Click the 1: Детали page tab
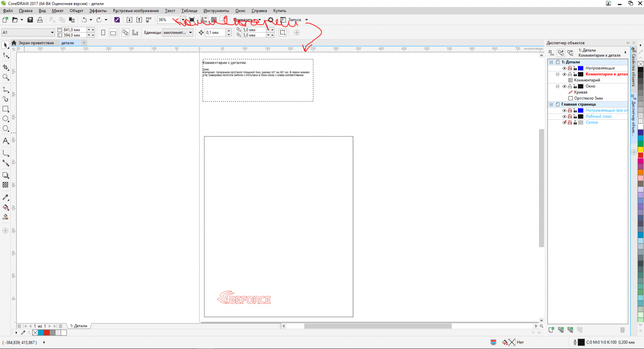This screenshot has height=349, width=644. (79, 326)
